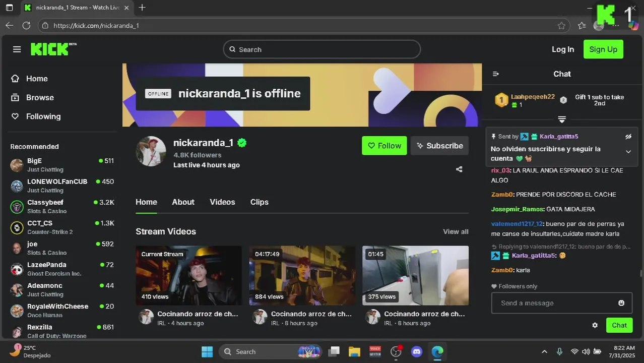The width and height of the screenshot is (644, 363).
Task: Open the emoji picker in chat
Action: pos(621,303)
